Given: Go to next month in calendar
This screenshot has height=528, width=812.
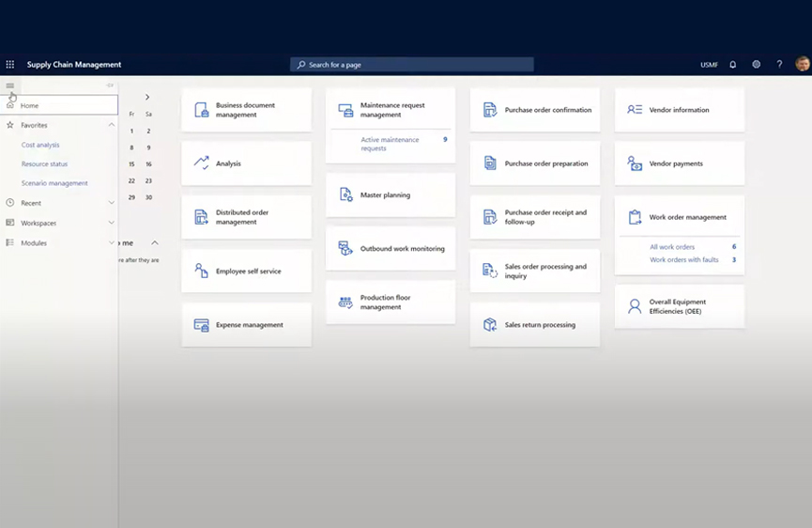Looking at the screenshot, I should pyautogui.click(x=147, y=97).
